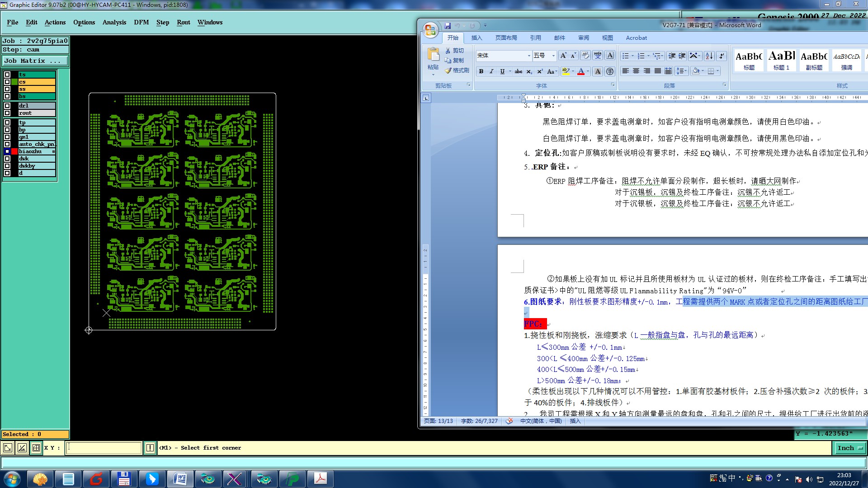868x488 pixels.
Task: Toggle the drl layer checkbox
Action: (7, 106)
